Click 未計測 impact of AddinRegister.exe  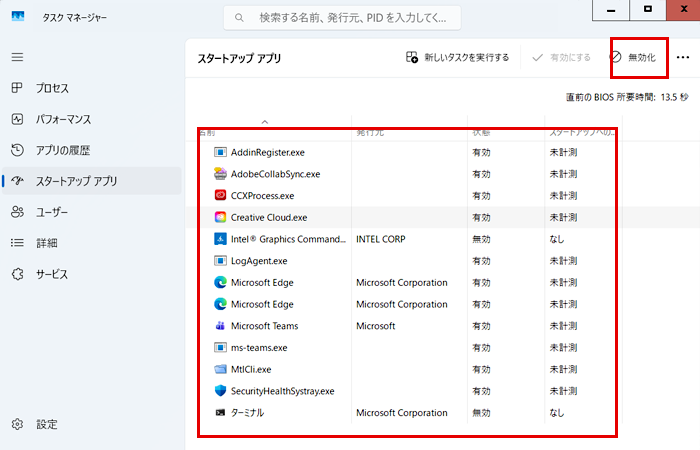point(563,152)
